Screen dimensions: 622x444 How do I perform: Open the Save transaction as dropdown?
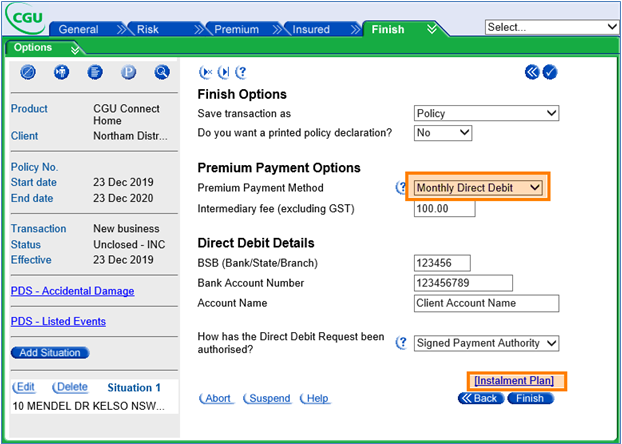coord(486,113)
